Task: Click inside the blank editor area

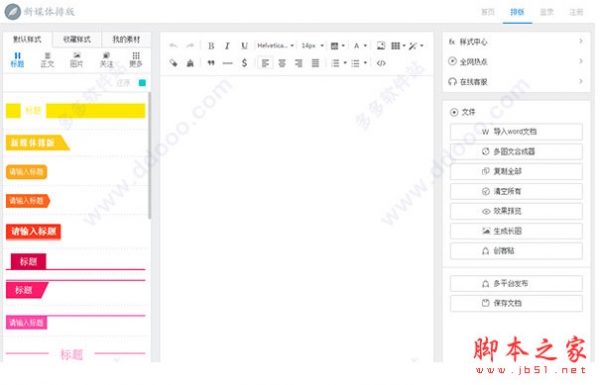Action: coord(297,218)
